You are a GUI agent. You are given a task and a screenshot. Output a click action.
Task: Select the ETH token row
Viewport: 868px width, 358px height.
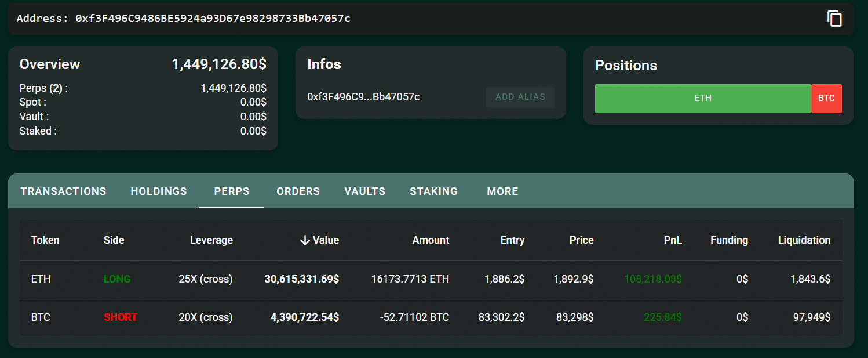[41, 279]
